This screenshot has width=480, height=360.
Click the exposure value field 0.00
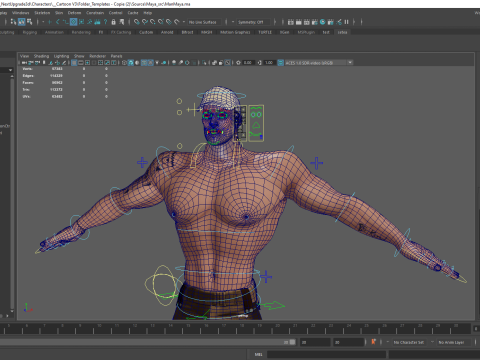(248, 63)
